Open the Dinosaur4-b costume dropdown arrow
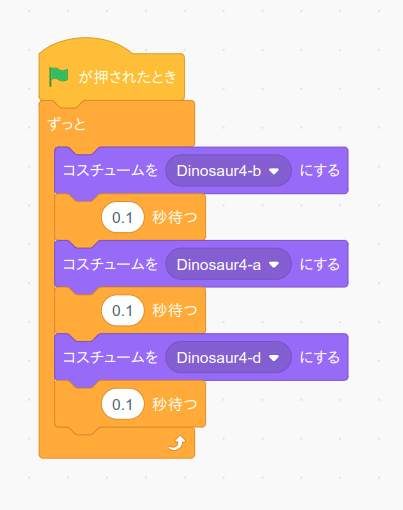This screenshot has height=510, width=403. (x=274, y=171)
